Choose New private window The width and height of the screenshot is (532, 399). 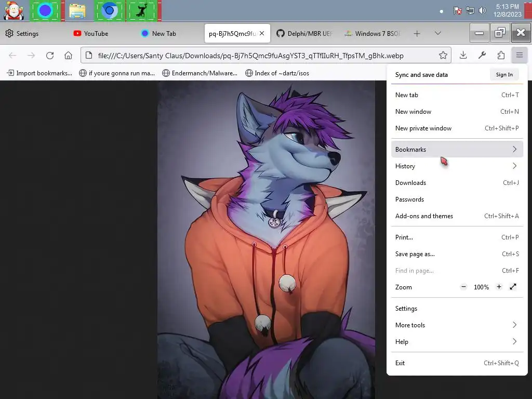tap(457, 128)
